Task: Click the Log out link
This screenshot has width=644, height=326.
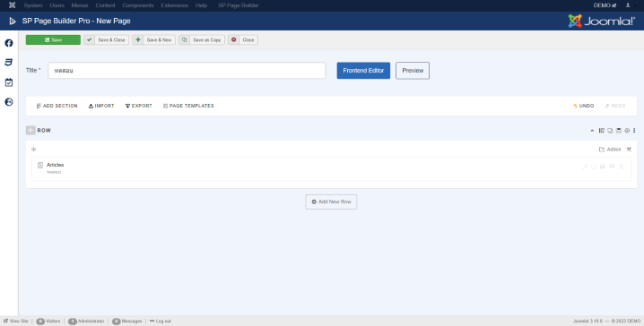Action: click(x=161, y=322)
